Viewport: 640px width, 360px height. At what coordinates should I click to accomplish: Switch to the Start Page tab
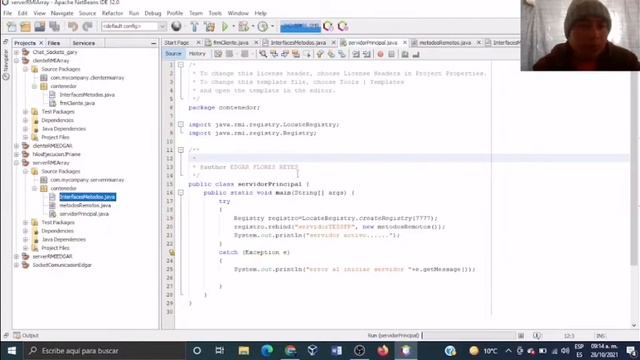coord(177,42)
